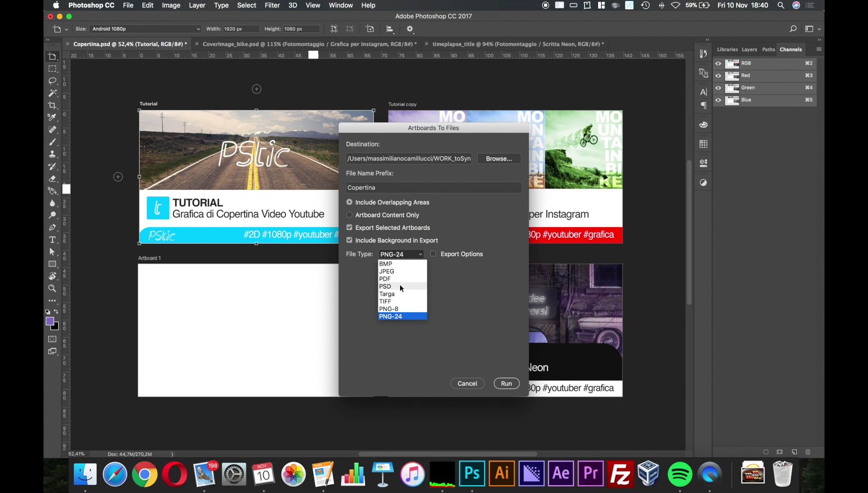The width and height of the screenshot is (868, 493).
Task: Select the Rectangular Marquee tool
Action: [x=52, y=69]
